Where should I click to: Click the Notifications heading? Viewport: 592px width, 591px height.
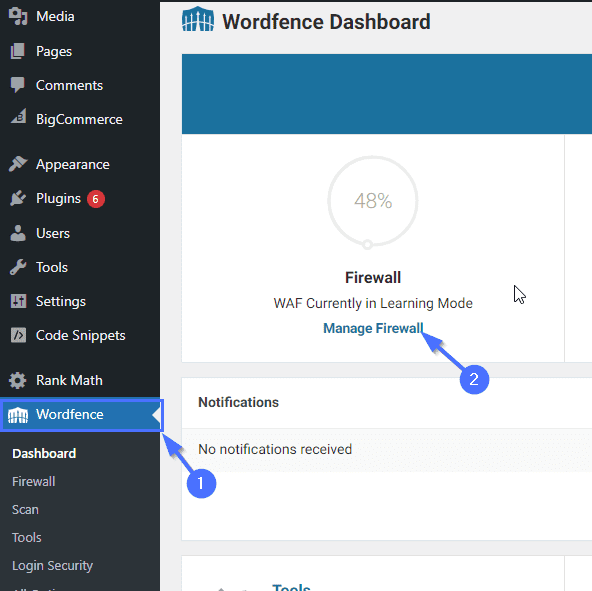coord(238,402)
